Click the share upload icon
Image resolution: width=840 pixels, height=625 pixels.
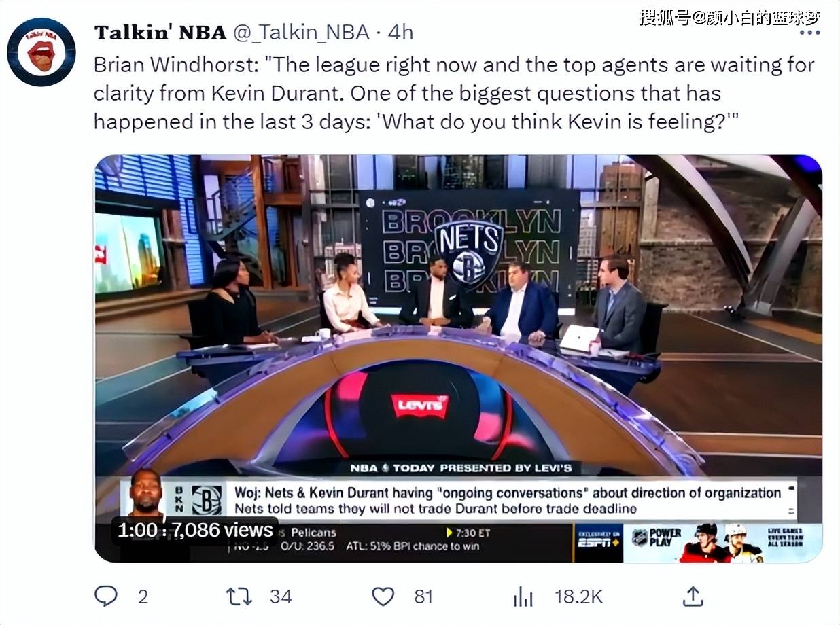tap(692, 596)
